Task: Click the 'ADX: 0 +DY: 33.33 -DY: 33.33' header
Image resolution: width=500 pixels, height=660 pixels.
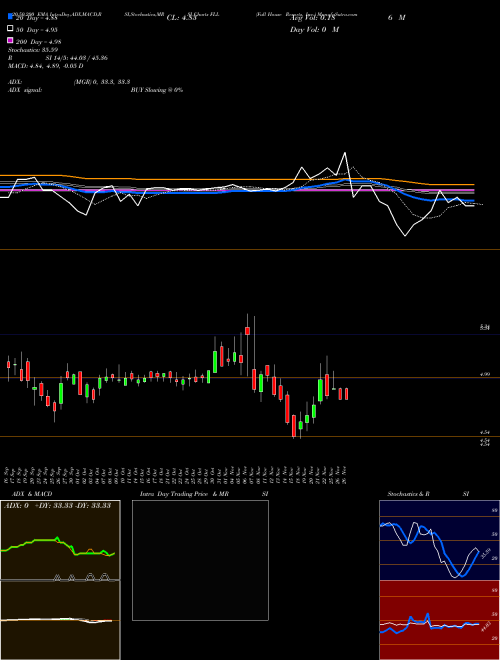Action: click(58, 506)
